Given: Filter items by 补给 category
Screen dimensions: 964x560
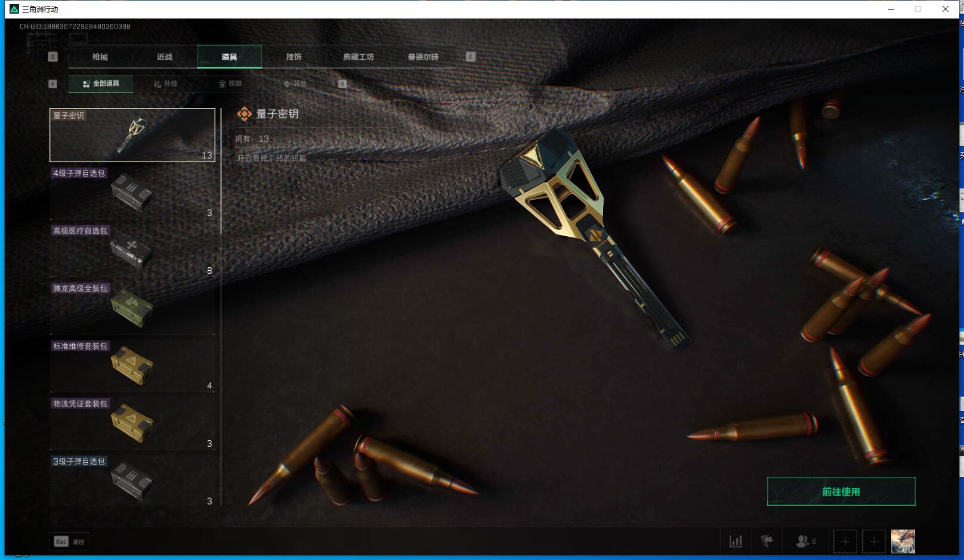Looking at the screenshot, I should click(x=165, y=83).
